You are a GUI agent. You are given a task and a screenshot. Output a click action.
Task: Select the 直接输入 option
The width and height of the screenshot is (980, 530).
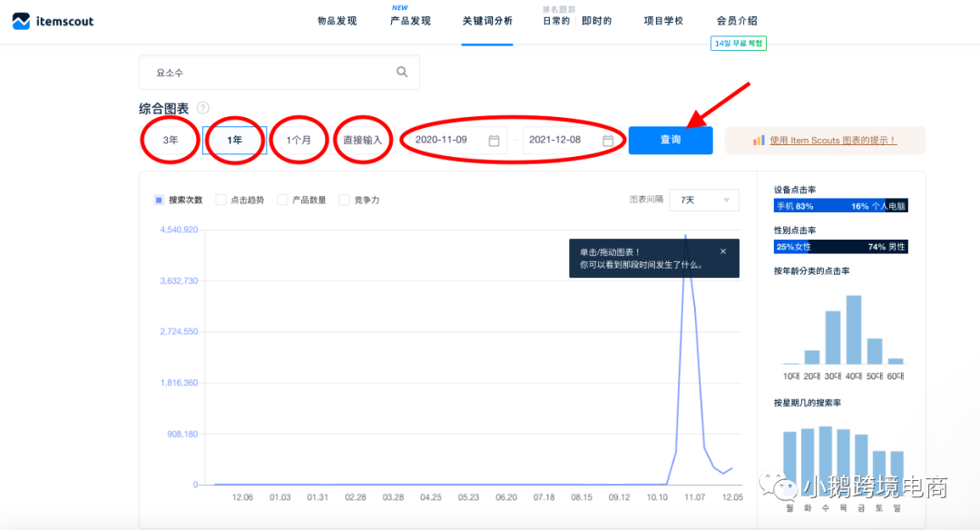(x=363, y=140)
